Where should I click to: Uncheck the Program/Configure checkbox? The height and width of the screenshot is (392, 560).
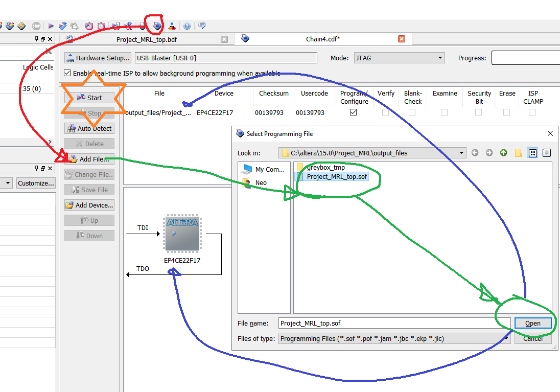tap(353, 112)
